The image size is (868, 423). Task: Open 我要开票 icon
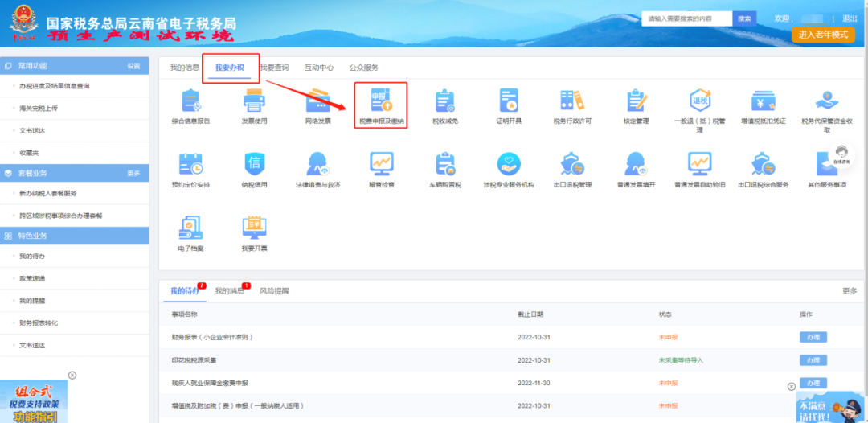(254, 228)
